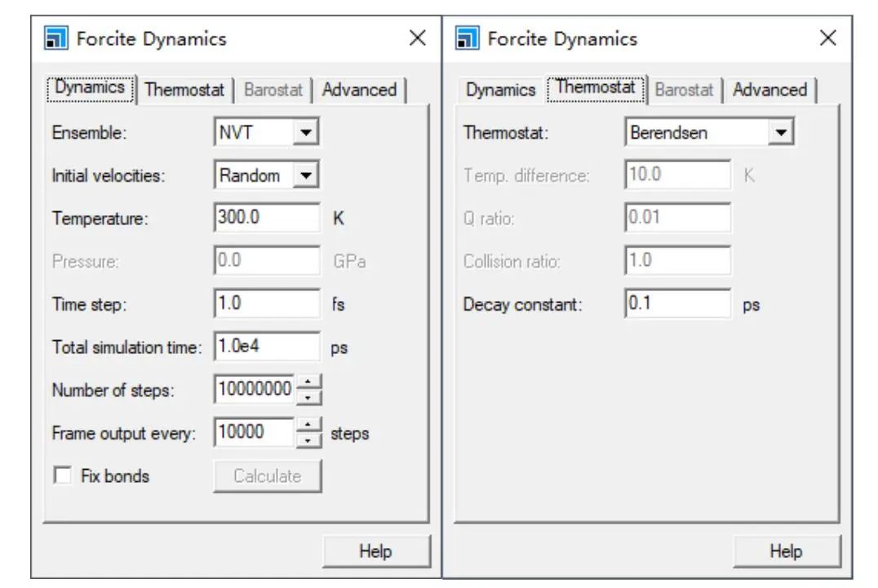Click the Frame output every label

point(124,434)
